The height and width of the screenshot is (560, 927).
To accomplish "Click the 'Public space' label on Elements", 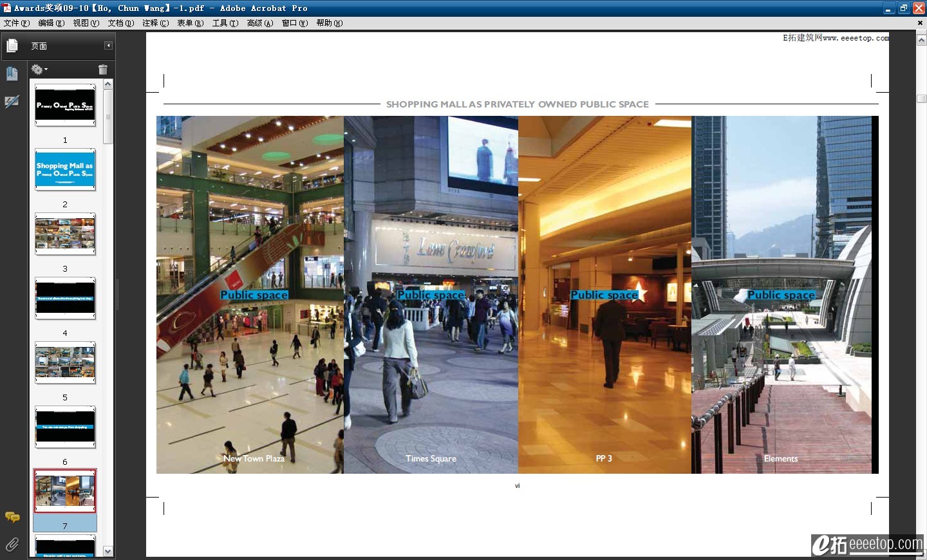I will pos(782,295).
